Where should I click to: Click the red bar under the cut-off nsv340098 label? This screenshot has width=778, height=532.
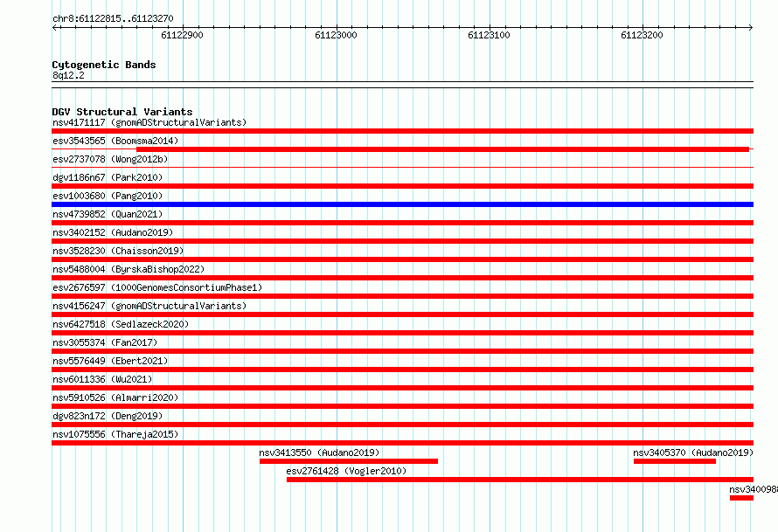pos(742,498)
